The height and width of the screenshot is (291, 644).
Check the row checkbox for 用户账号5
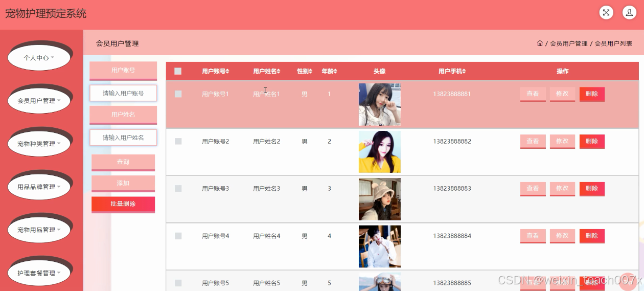click(x=178, y=283)
